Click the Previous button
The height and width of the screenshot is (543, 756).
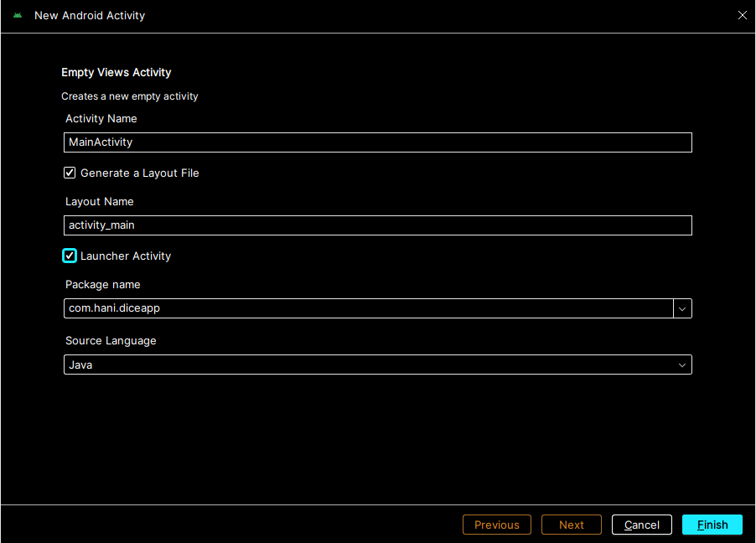coord(497,525)
